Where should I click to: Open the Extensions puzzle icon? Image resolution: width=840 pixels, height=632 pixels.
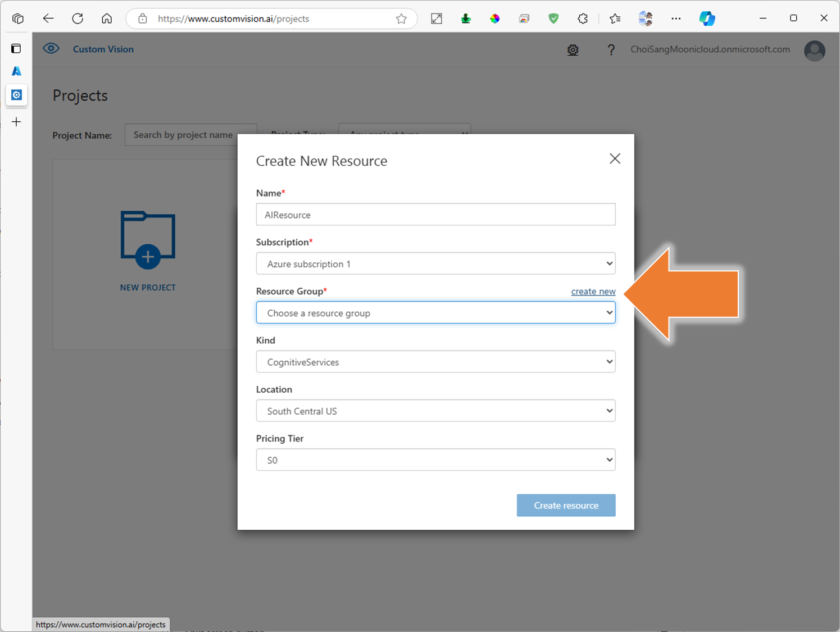click(x=583, y=19)
